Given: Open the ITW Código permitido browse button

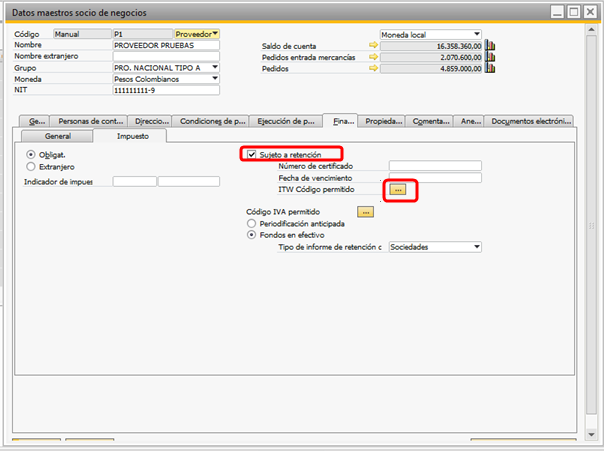Looking at the screenshot, I should click(x=398, y=189).
